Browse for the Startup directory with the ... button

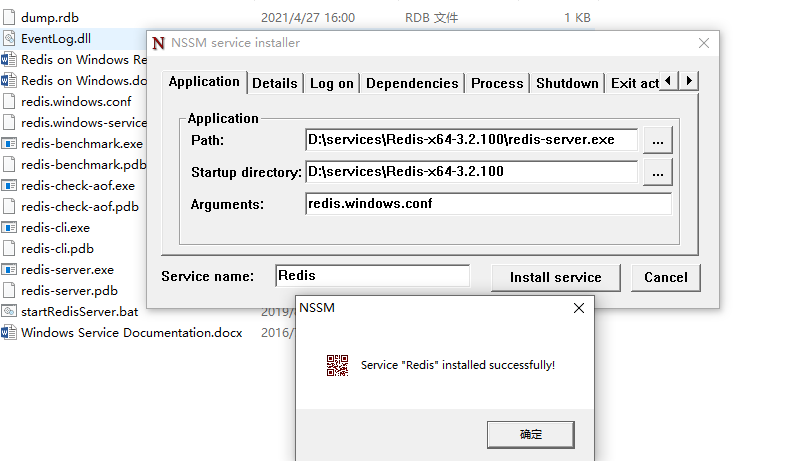[x=658, y=172]
